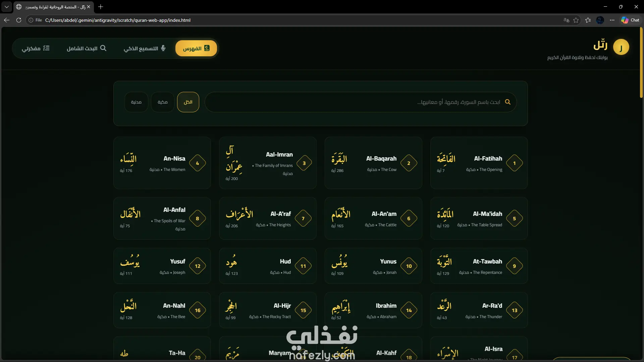Click the number 14 badge for Ibrahim
This screenshot has height=362, width=644.
[409, 310]
